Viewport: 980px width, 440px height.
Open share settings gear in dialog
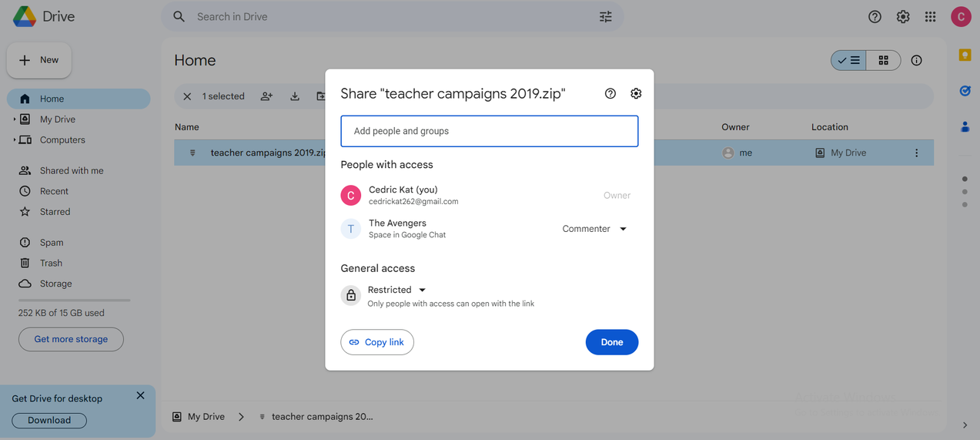pyautogui.click(x=636, y=93)
